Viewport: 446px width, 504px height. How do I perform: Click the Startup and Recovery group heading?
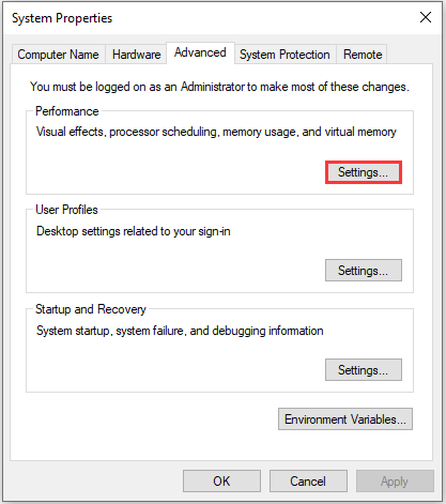point(91,309)
